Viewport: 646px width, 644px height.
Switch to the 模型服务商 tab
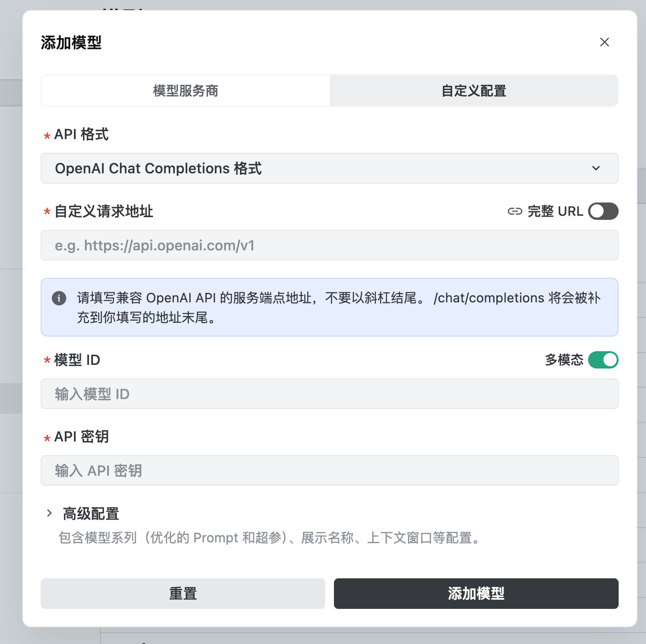click(186, 91)
